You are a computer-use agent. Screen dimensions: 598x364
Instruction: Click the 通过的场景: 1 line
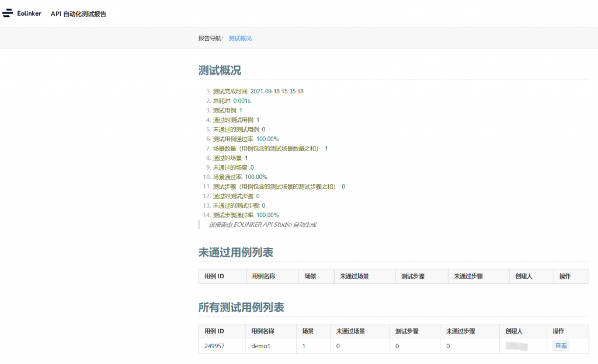click(x=230, y=158)
